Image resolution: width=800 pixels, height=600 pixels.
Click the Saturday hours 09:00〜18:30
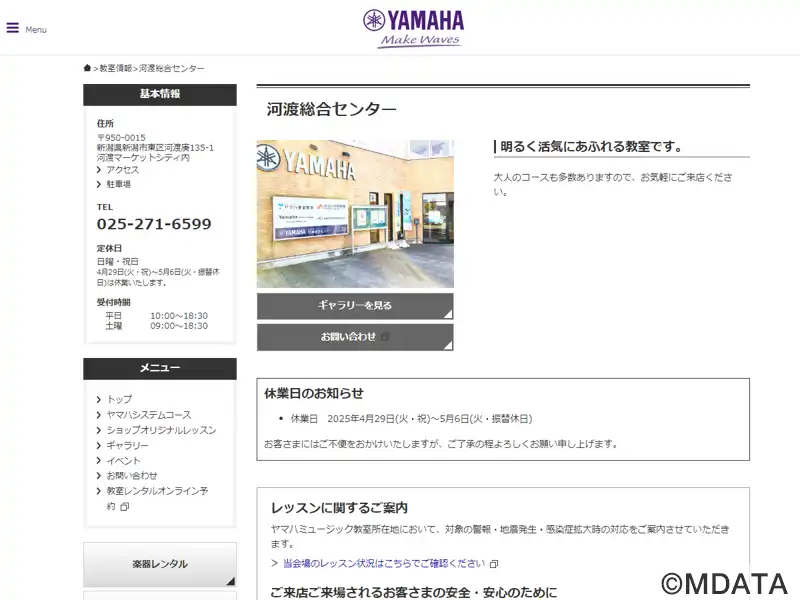pos(179,326)
